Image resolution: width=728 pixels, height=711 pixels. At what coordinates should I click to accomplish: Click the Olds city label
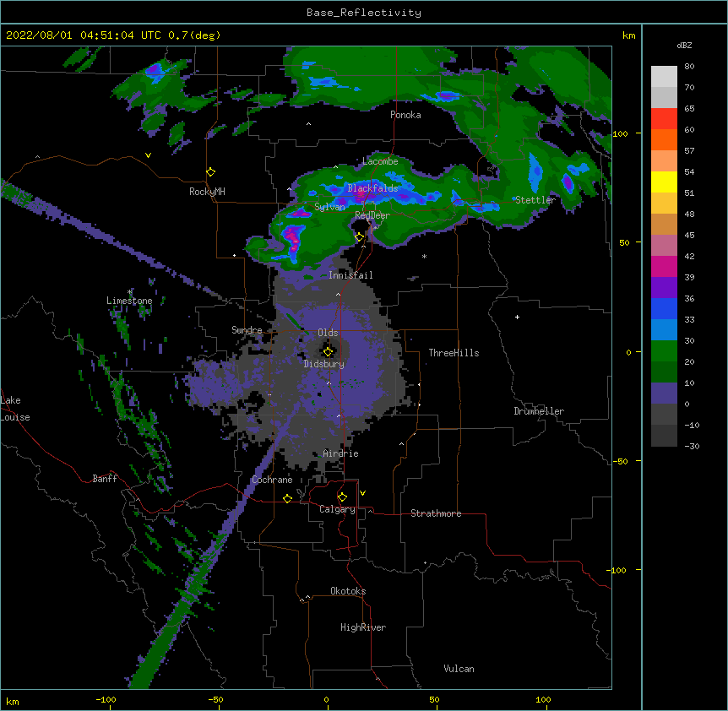[328, 333]
